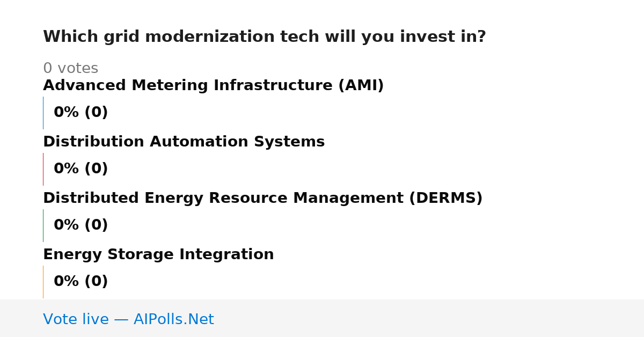The height and width of the screenshot is (337, 644).
Task: Click the 0 votes total counter
Action: (70, 69)
